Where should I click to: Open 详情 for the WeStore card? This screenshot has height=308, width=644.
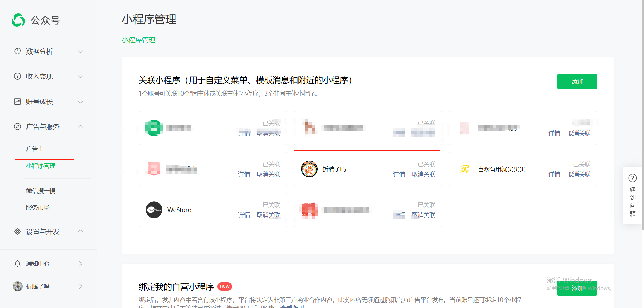click(x=244, y=215)
